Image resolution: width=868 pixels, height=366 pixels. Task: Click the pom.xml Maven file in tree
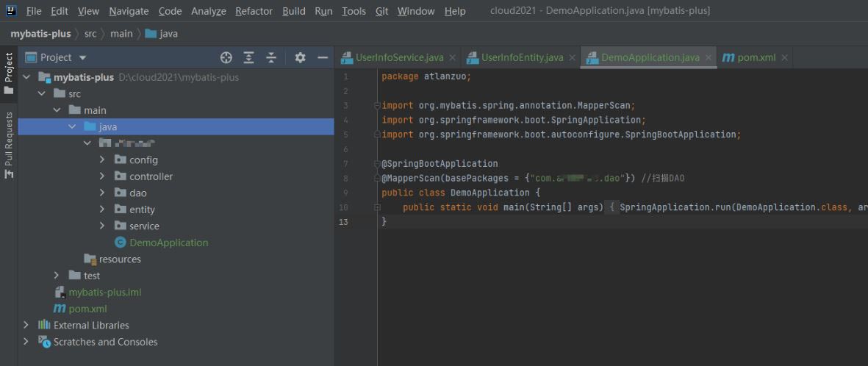pyautogui.click(x=87, y=309)
